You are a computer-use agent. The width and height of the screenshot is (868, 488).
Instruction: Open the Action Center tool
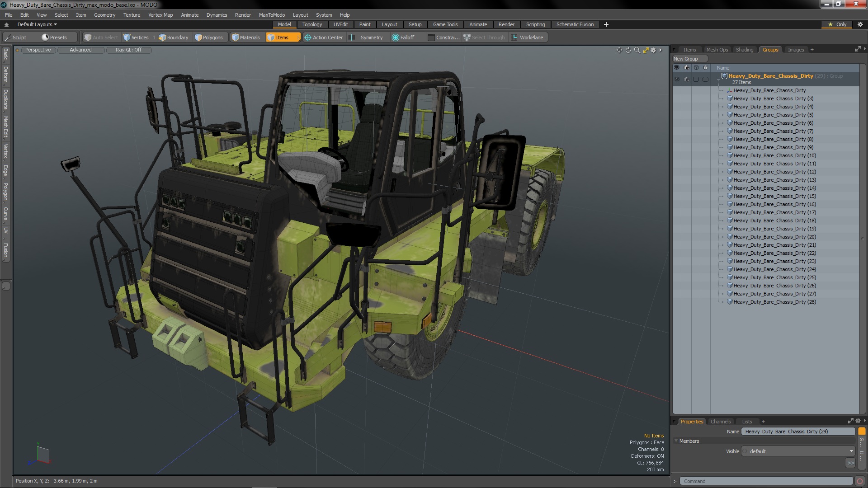[324, 38]
